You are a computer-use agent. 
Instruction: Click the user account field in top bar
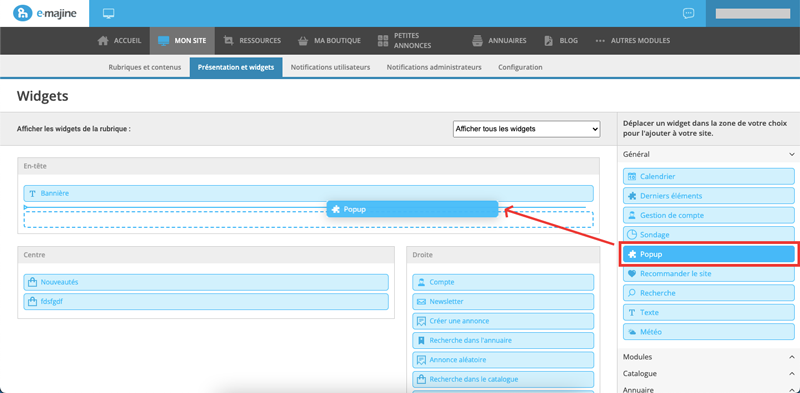753,14
